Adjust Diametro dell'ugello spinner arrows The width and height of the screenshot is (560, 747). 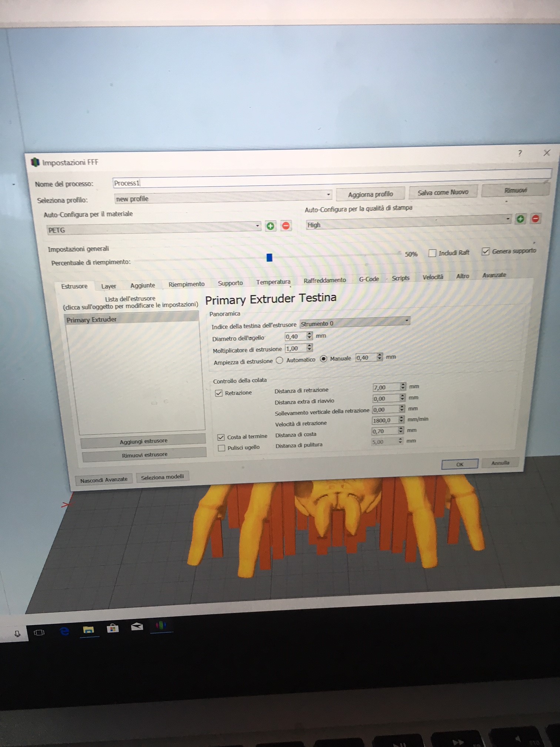(310, 336)
